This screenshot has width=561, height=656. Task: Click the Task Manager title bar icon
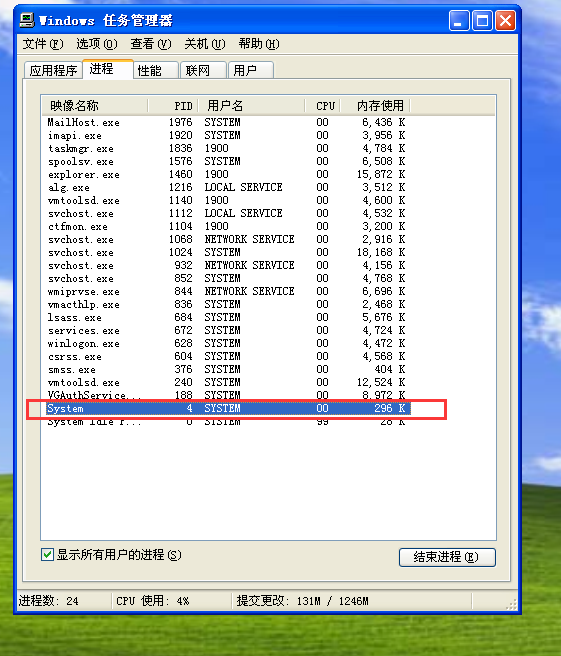pos(27,20)
